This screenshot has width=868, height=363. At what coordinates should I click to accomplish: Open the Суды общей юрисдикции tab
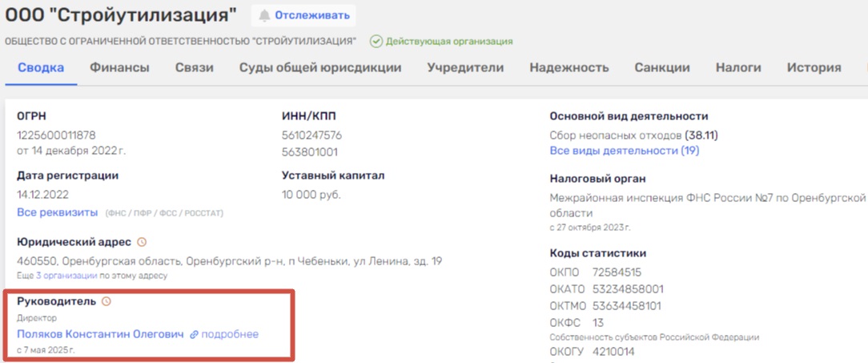(x=320, y=68)
